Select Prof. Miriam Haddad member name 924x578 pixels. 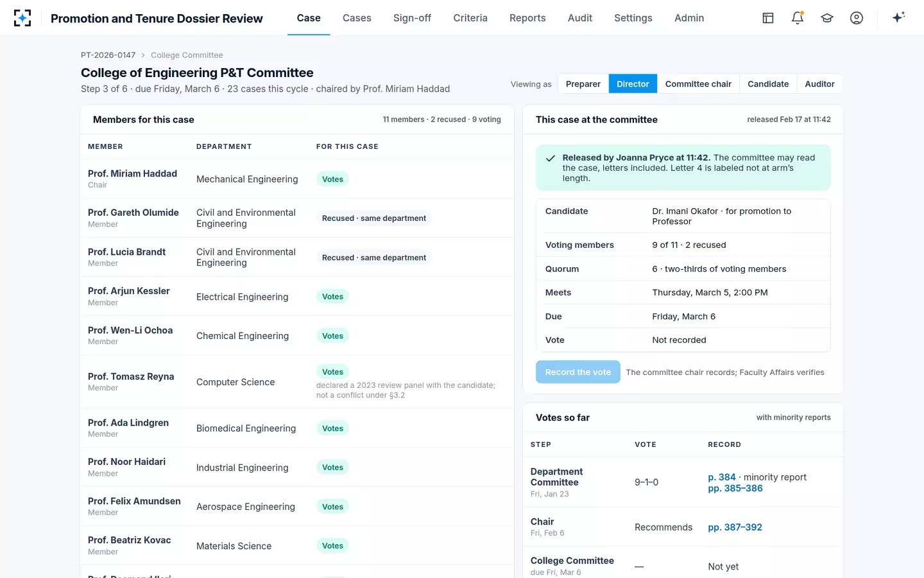coord(132,173)
